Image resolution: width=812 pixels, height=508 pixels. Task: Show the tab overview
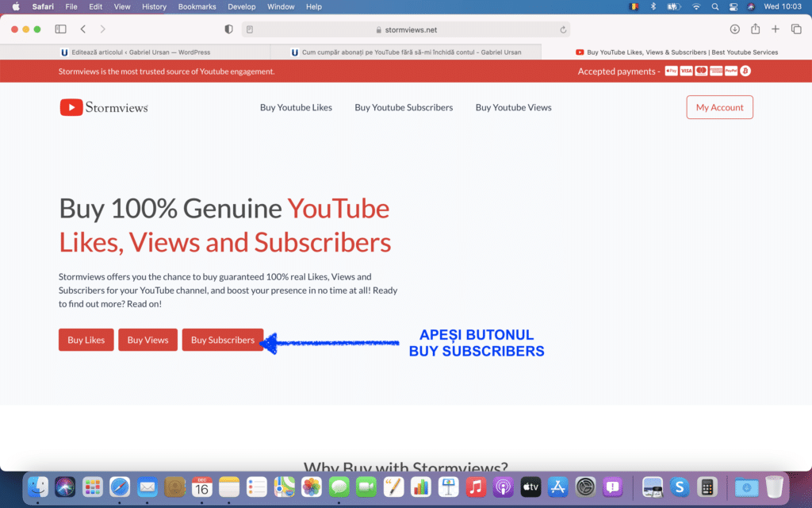[x=796, y=29]
